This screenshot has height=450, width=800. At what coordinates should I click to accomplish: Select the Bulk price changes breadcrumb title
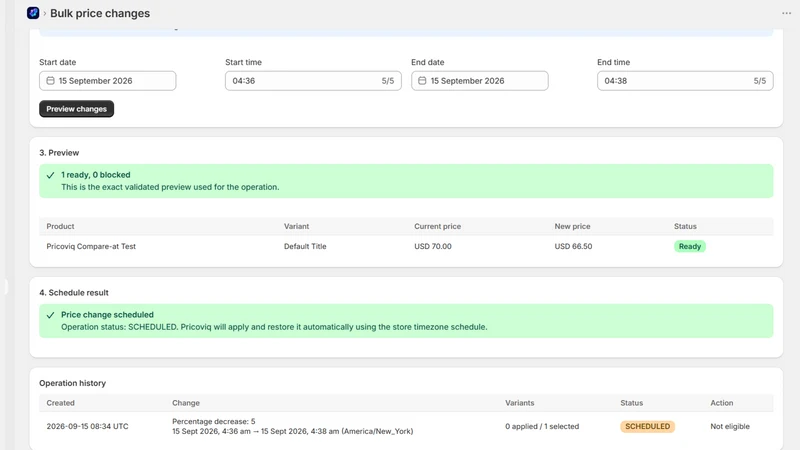[x=100, y=13]
